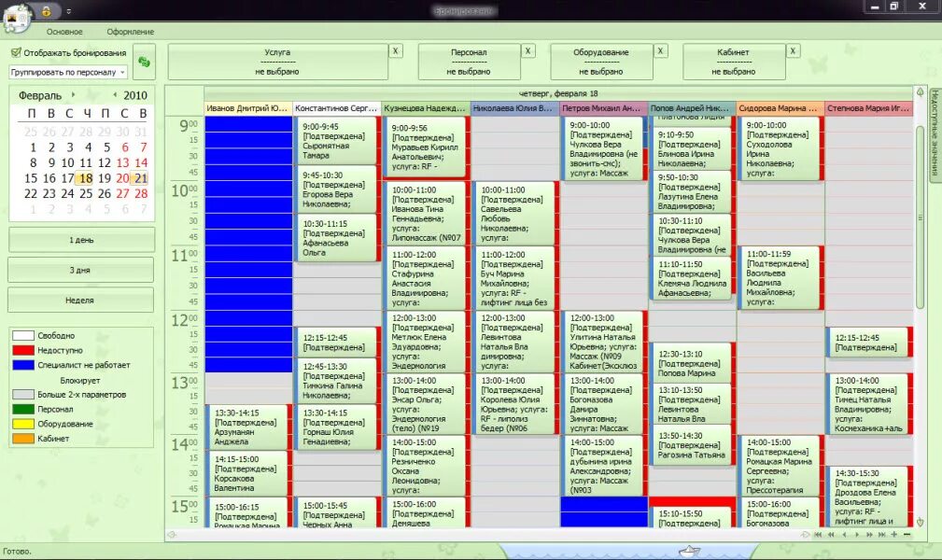942x560 pixels.
Task: Select the Сидорова Марина column header
Action: coord(780,108)
